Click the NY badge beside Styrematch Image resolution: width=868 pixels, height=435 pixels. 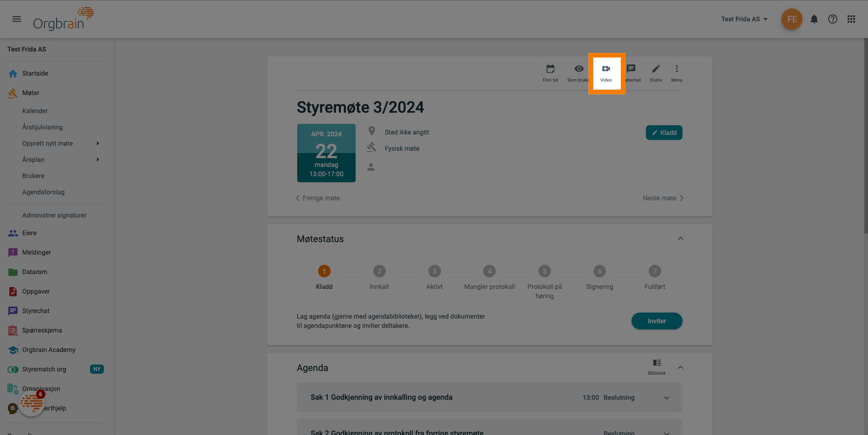97,369
